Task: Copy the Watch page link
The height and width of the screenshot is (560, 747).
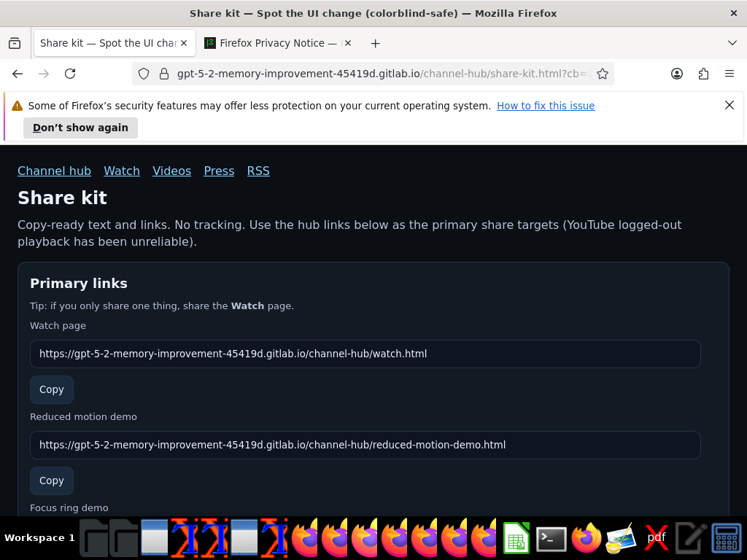Action: point(52,389)
